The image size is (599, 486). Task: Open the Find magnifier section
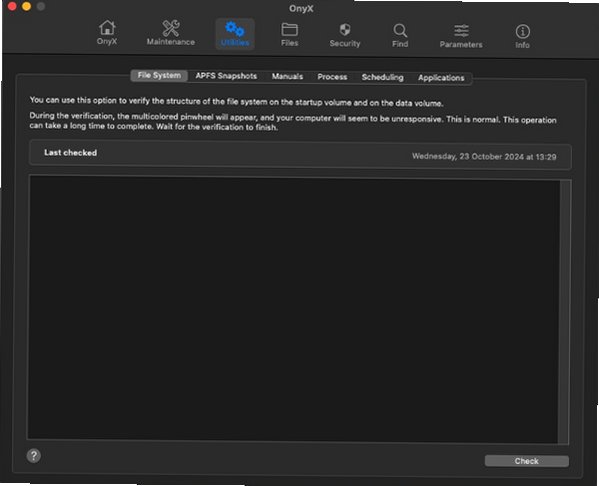[400, 36]
